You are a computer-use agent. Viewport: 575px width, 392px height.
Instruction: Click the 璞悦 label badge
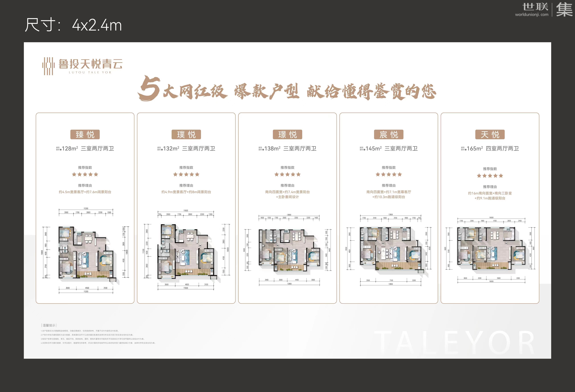tap(186, 134)
